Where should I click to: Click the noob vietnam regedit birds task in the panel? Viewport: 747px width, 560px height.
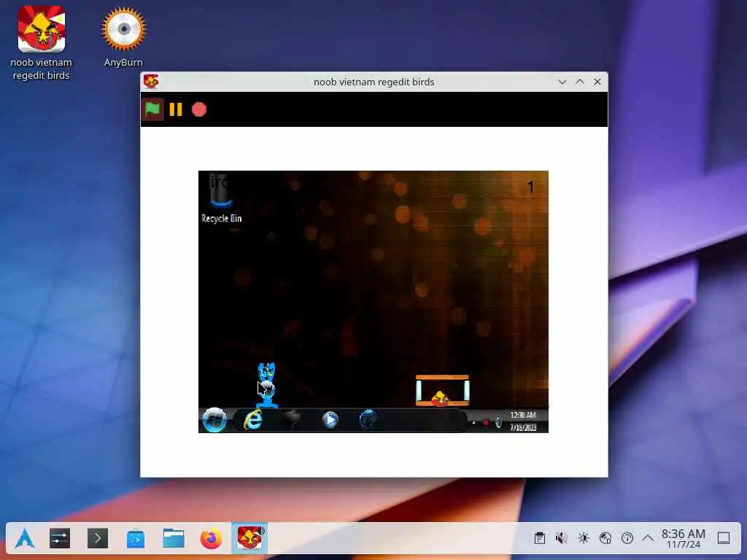pos(249,538)
